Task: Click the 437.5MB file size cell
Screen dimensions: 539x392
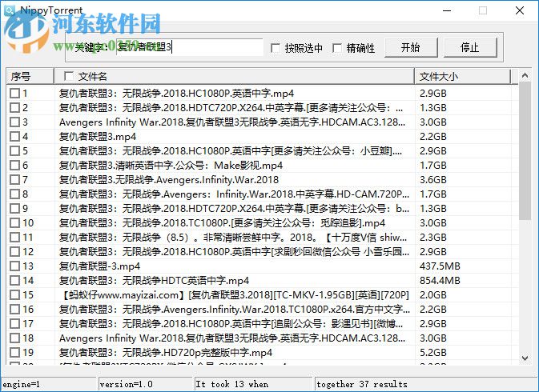Action: [x=440, y=266]
